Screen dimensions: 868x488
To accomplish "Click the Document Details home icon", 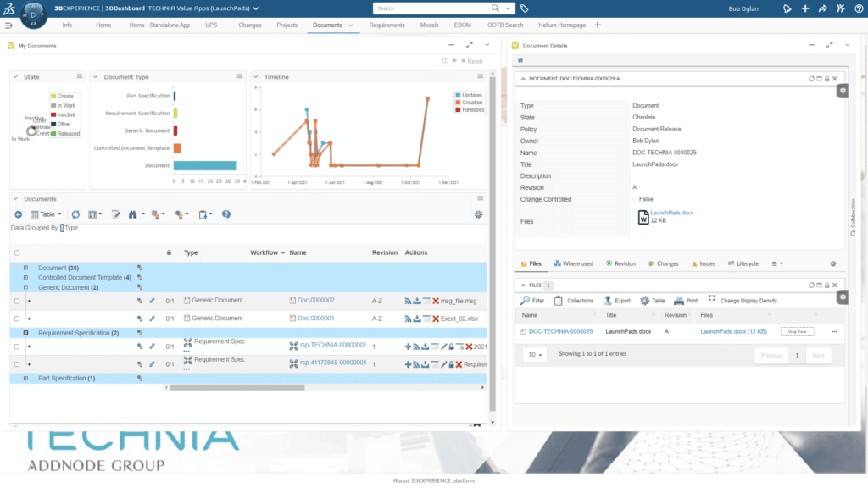I will coord(520,60).
